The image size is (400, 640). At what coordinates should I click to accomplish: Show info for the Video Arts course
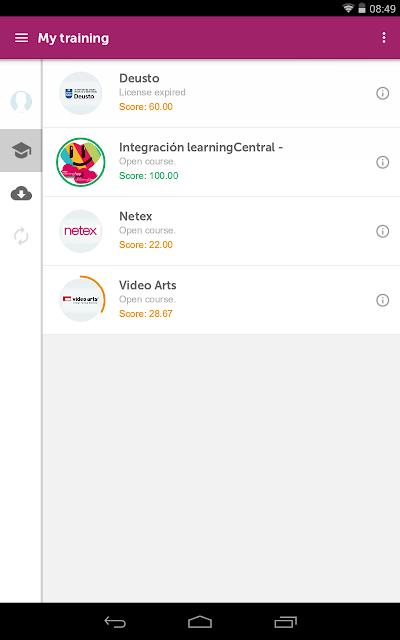click(382, 300)
